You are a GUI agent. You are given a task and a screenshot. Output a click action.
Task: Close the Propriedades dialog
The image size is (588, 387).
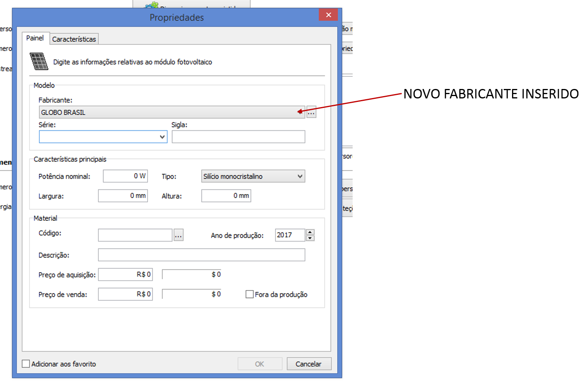coord(328,15)
